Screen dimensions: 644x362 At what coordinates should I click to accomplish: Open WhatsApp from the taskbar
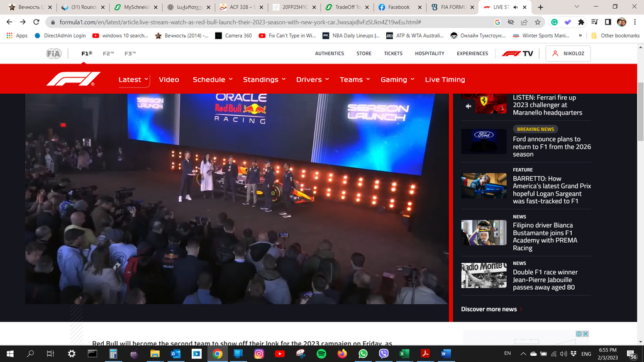tap(363, 353)
